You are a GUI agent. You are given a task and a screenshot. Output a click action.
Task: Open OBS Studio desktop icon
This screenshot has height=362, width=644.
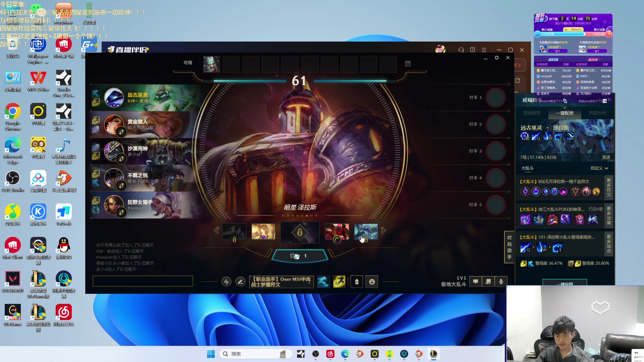(x=13, y=181)
